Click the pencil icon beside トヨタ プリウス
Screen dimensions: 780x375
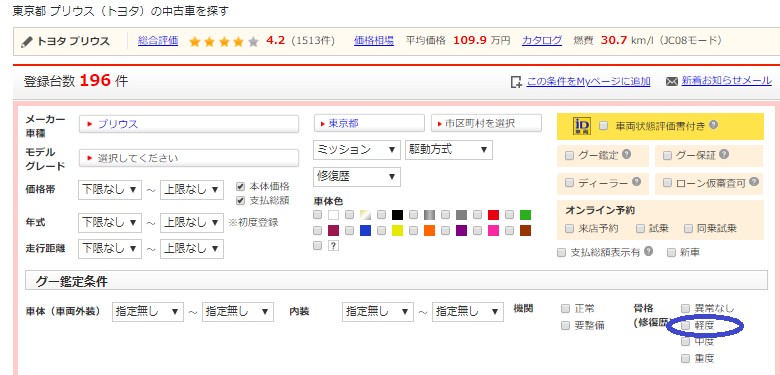coord(26,42)
